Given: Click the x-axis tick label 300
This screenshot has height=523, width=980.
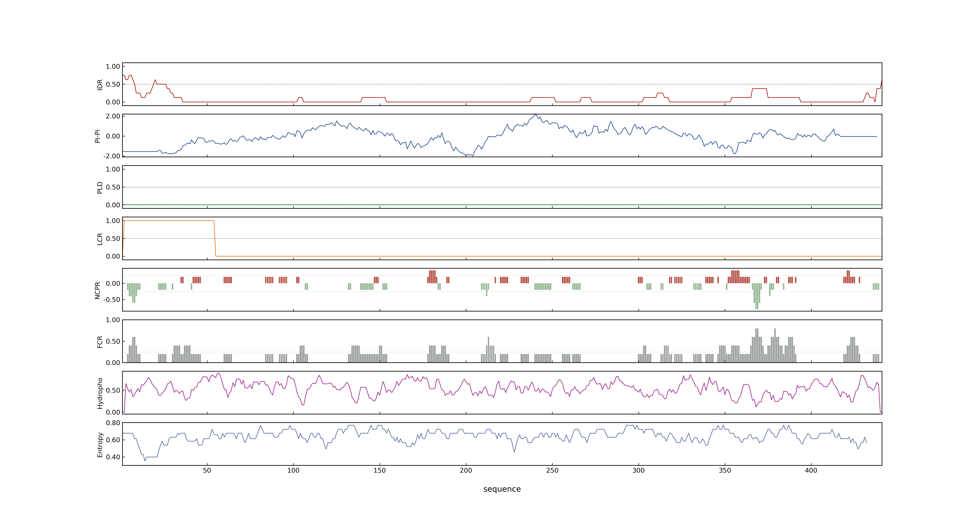Looking at the screenshot, I should [x=639, y=470].
